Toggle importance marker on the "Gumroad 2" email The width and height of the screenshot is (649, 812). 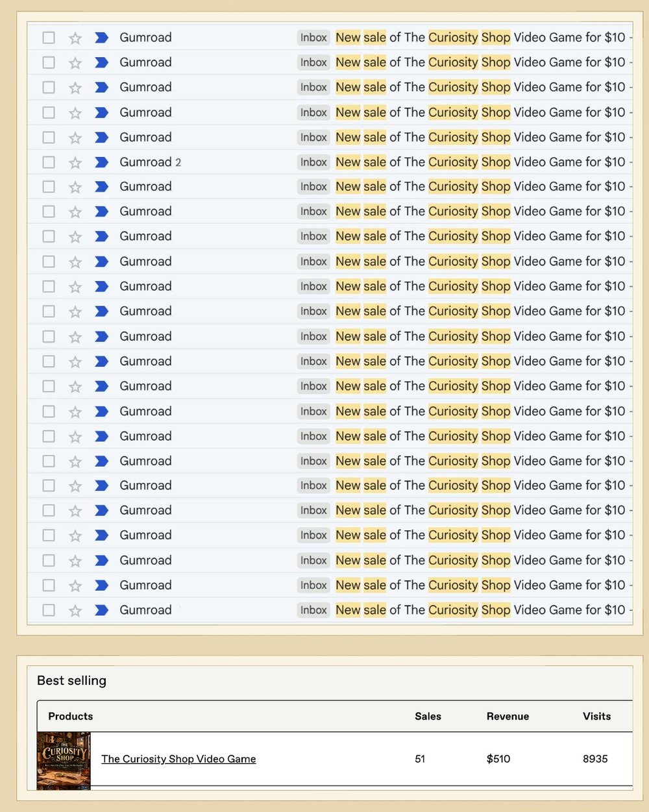click(x=101, y=162)
